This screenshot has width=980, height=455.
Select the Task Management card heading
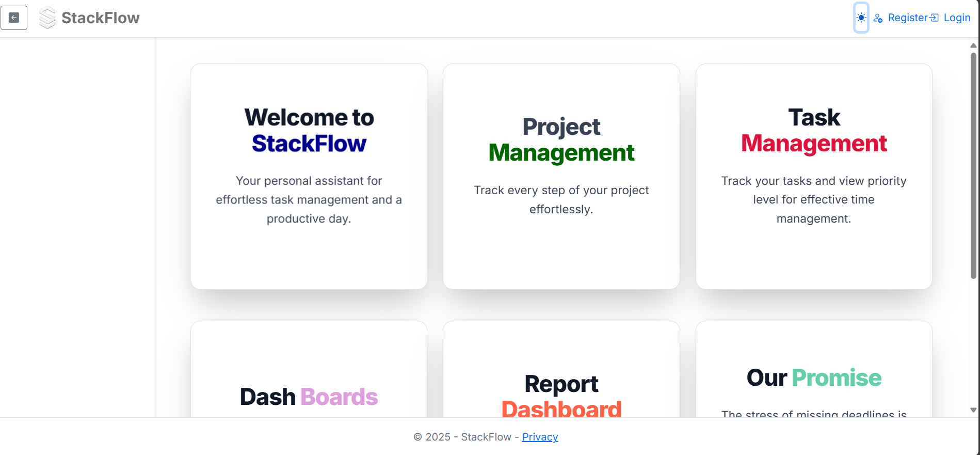point(814,130)
